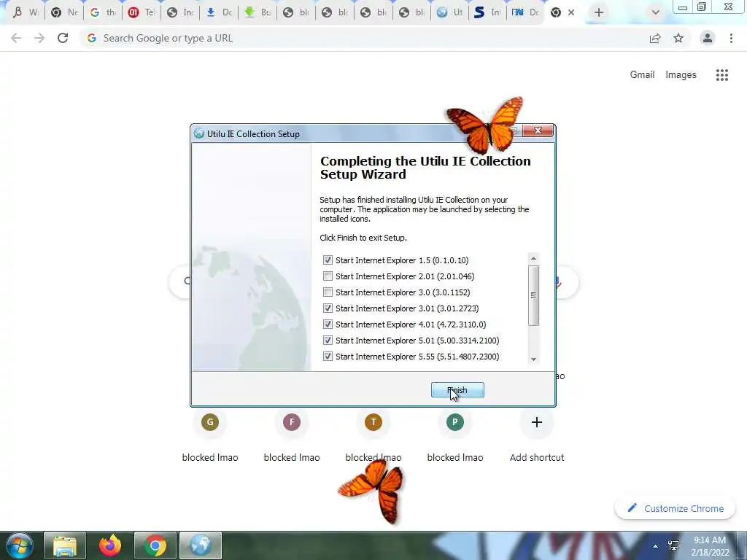The image size is (747, 560).
Task: Switch to blue S icon In tab
Action: (x=488, y=12)
